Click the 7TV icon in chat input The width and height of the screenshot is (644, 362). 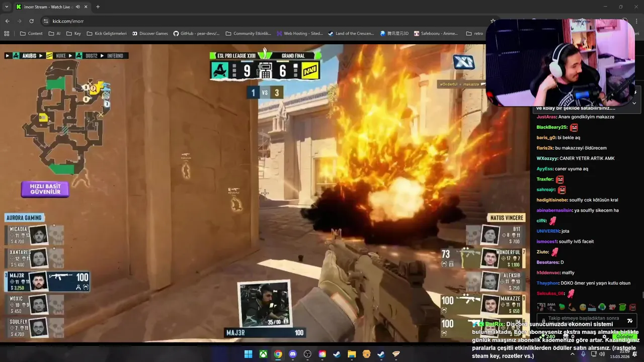coord(630,321)
